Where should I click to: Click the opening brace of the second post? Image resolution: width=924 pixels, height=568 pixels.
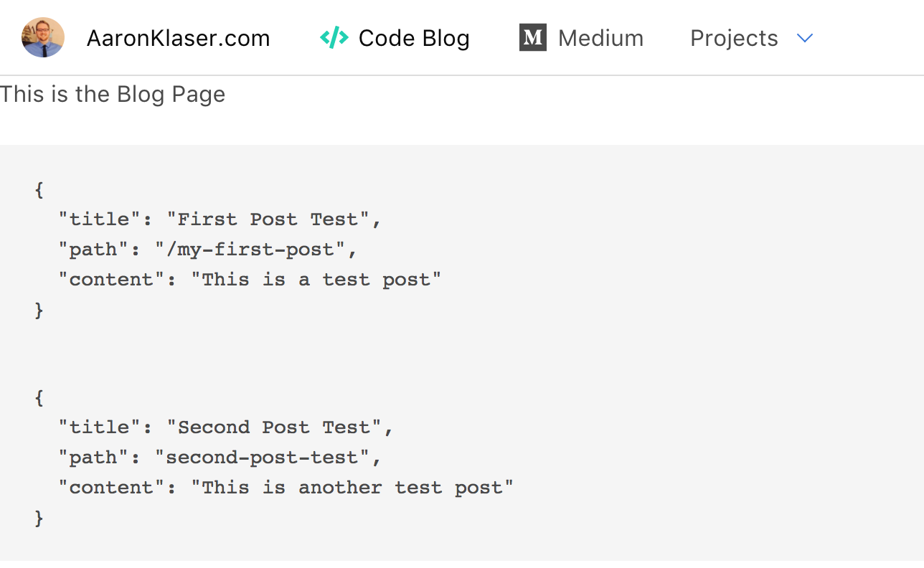39,397
